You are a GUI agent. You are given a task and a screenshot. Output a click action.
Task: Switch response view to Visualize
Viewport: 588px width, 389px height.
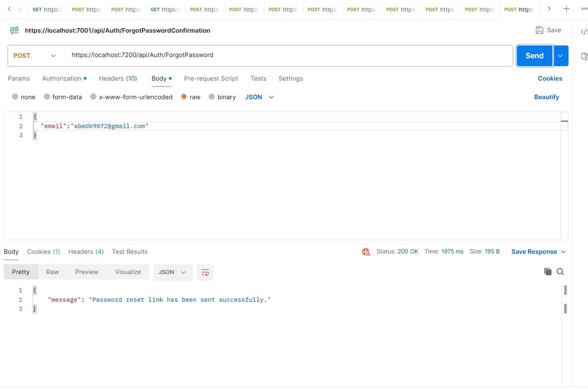click(x=128, y=272)
